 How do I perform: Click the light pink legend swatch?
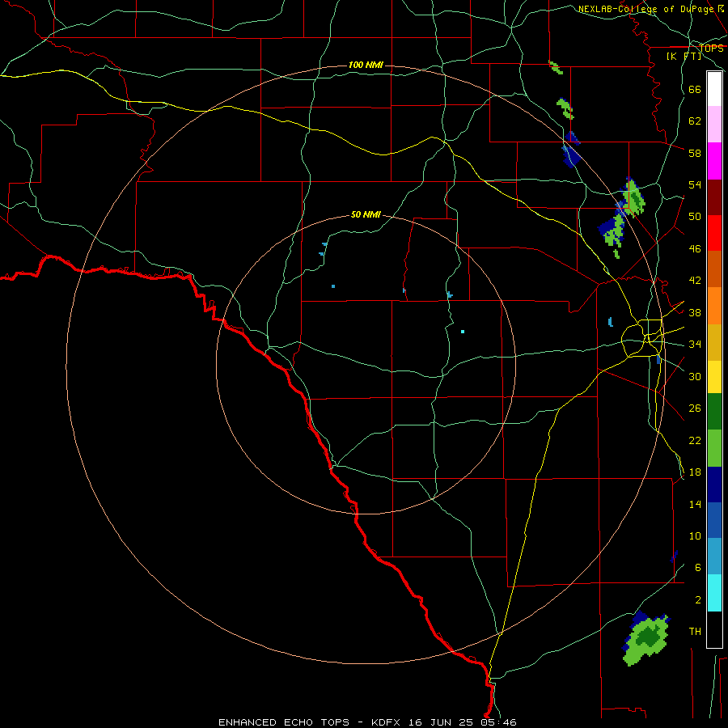pyautogui.click(x=714, y=125)
